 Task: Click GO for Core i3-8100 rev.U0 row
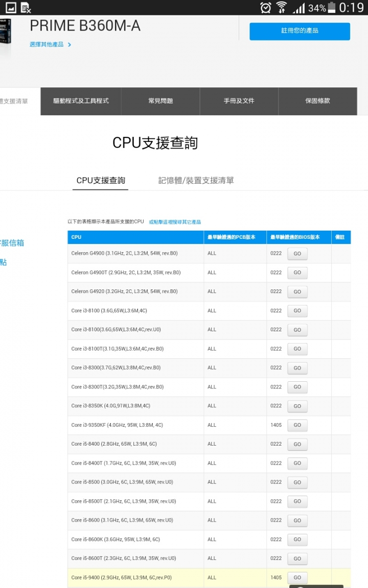pyautogui.click(x=297, y=330)
